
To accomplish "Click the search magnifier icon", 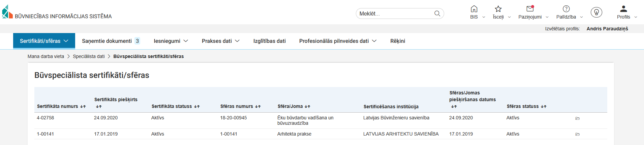I will click(x=437, y=13).
